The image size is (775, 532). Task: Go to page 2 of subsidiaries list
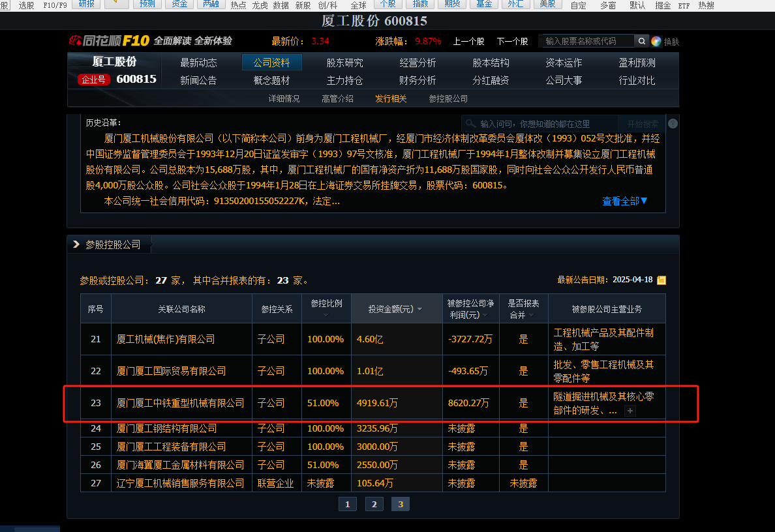(x=373, y=504)
